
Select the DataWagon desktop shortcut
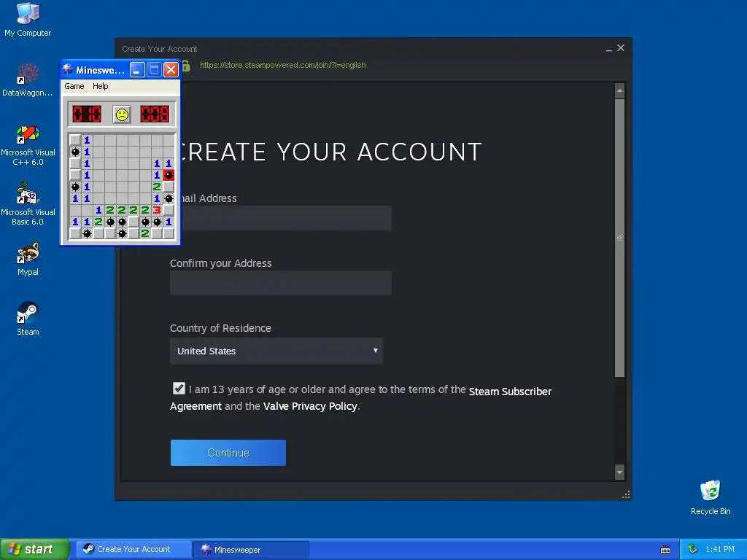point(28,80)
